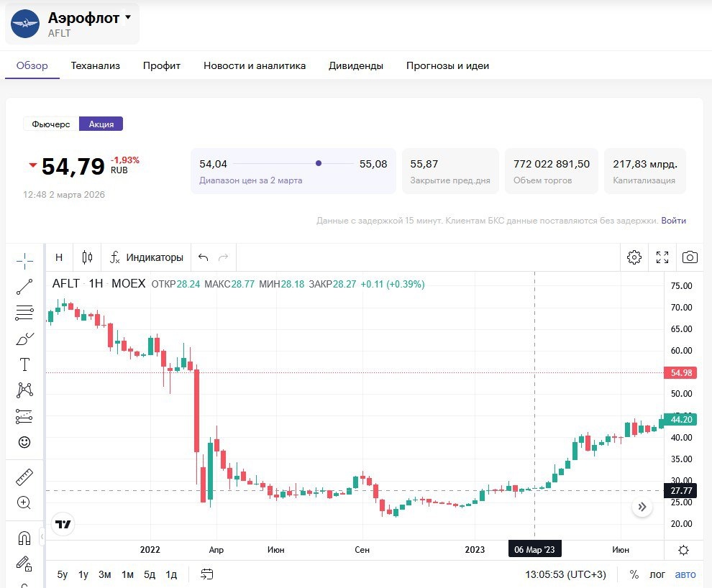
Task: Open the Дивиденды tab
Action: tap(356, 66)
